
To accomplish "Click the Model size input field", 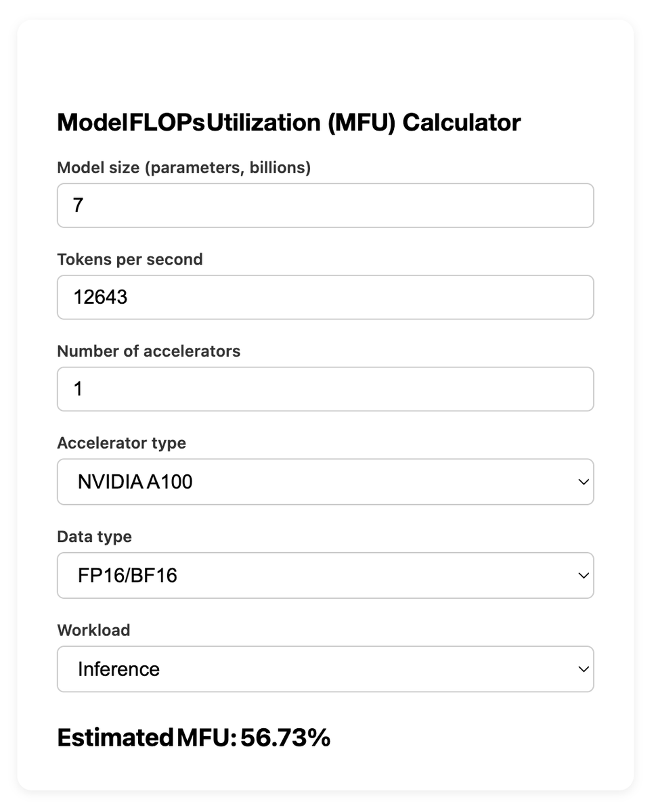I will pos(325,205).
